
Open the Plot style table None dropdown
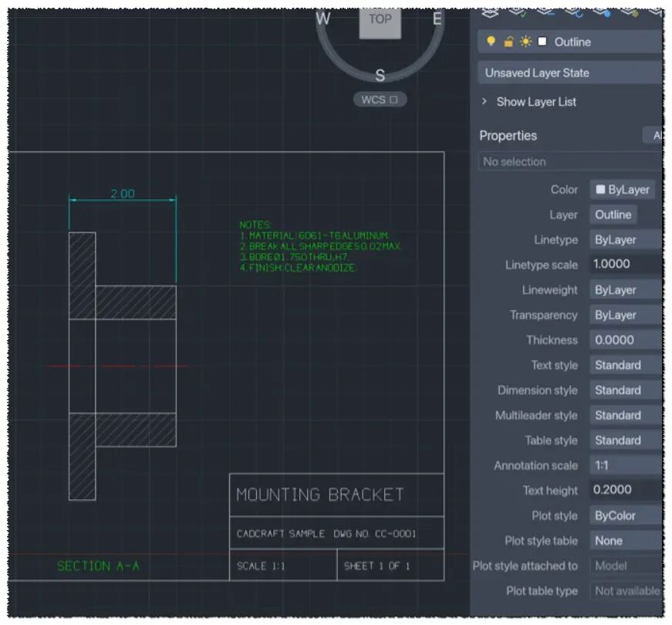coord(626,541)
